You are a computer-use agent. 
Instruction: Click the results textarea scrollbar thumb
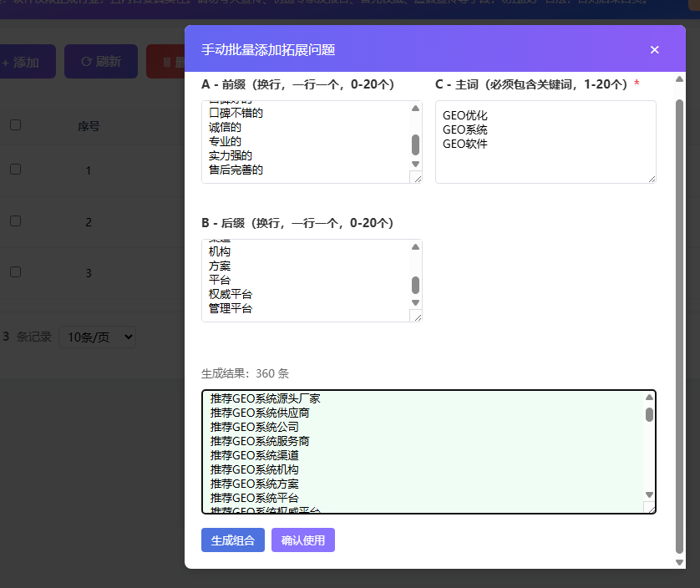[x=650, y=415]
